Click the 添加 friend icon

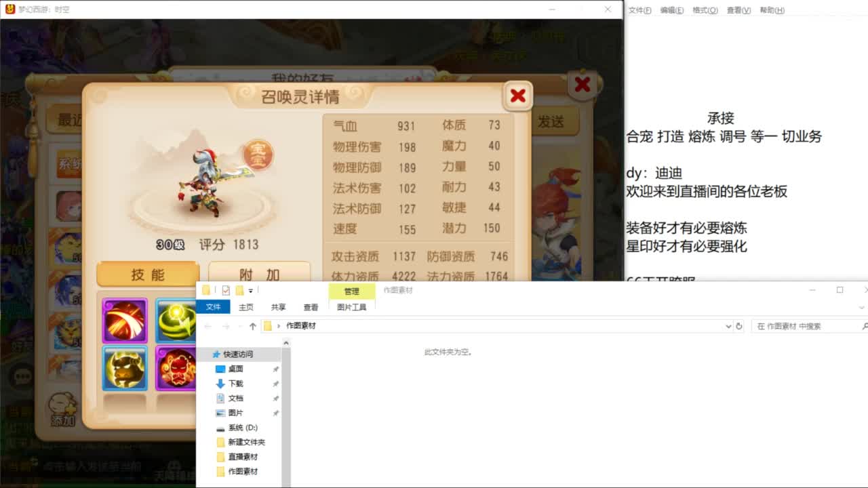[63, 409]
